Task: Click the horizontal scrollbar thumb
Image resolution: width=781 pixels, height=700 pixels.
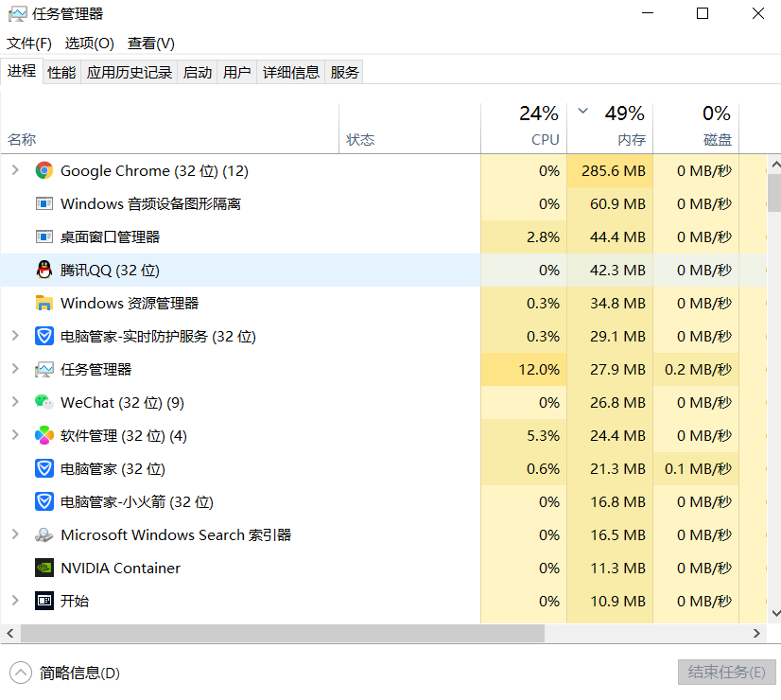Action: tap(283, 633)
